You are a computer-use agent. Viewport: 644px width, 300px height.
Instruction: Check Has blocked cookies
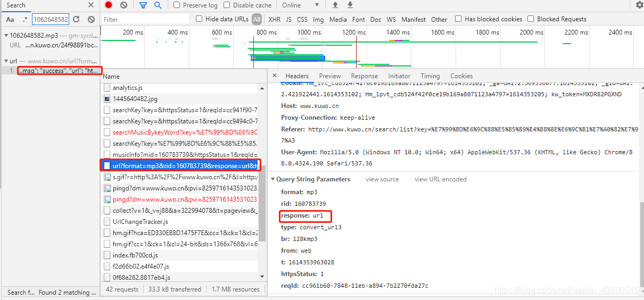point(458,19)
